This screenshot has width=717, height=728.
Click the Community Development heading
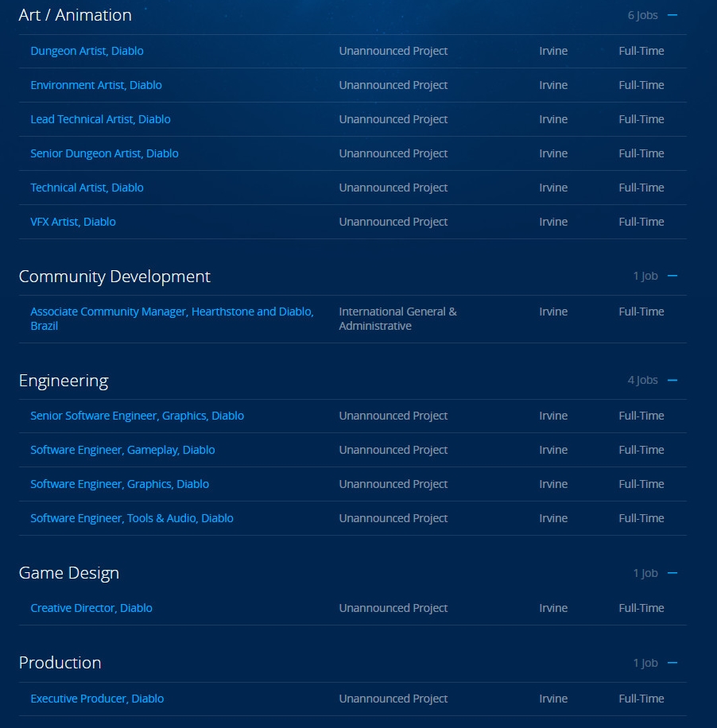114,277
